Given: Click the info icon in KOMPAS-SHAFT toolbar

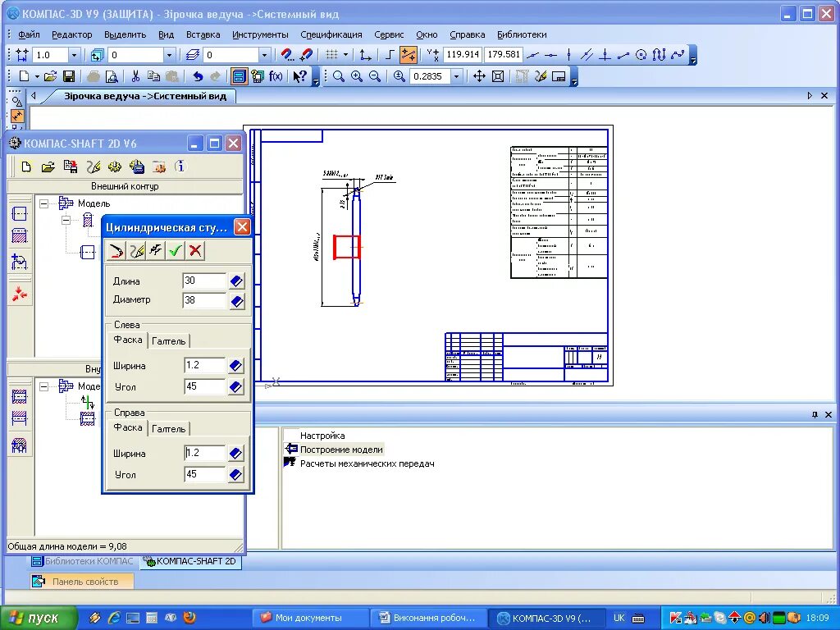Looking at the screenshot, I should [180, 167].
